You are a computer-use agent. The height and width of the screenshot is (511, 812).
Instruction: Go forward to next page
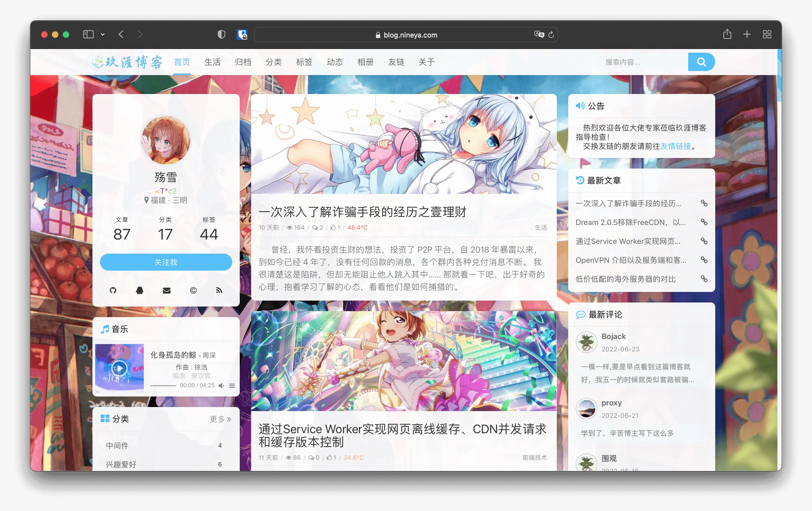(x=140, y=34)
